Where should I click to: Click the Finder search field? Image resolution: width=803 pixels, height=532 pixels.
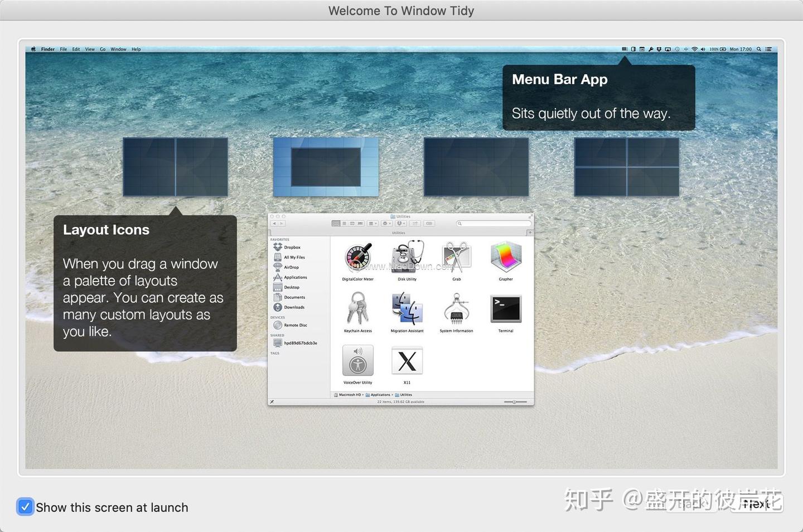click(x=493, y=223)
